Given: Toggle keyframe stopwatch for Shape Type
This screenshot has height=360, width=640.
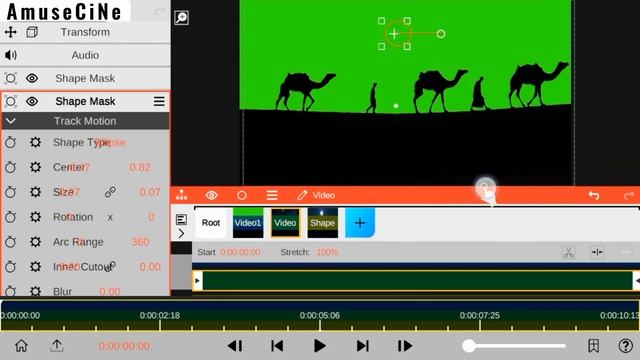Looking at the screenshot, I should pos(11,142).
